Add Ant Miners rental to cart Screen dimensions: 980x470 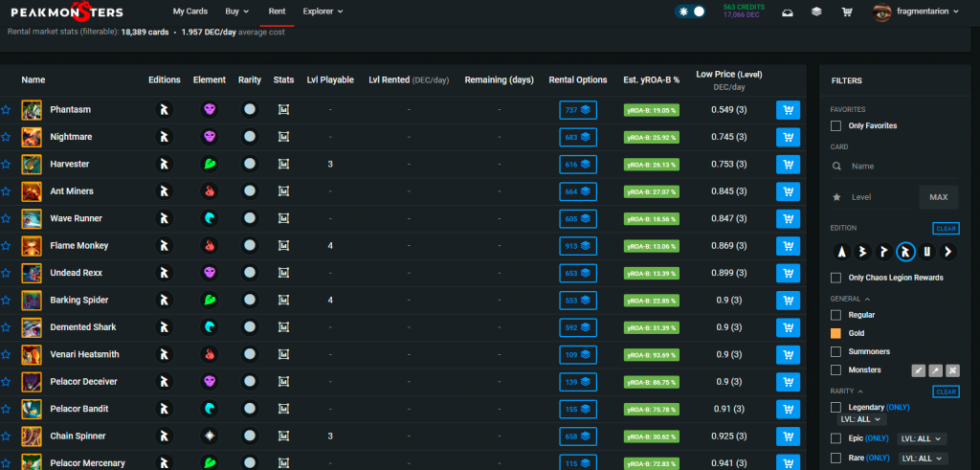pos(788,191)
